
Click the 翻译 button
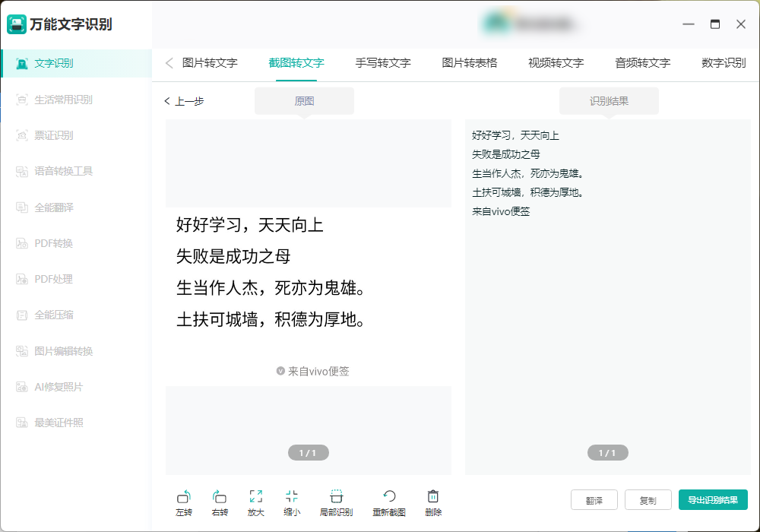(594, 499)
